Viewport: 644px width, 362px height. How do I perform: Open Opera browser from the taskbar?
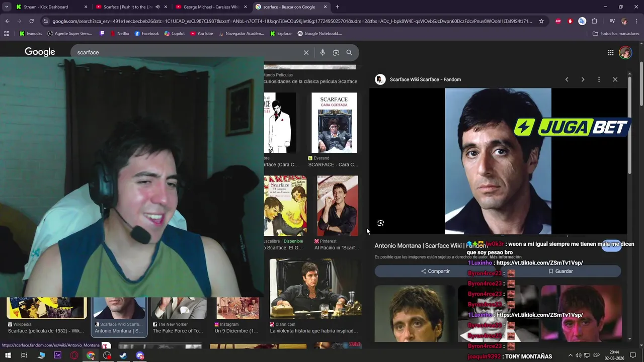[x=74, y=355]
